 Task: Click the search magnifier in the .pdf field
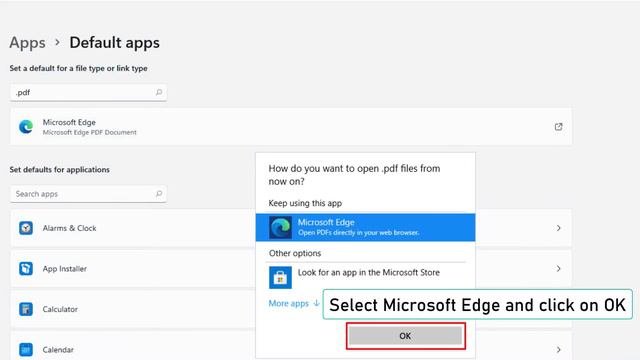[159, 92]
